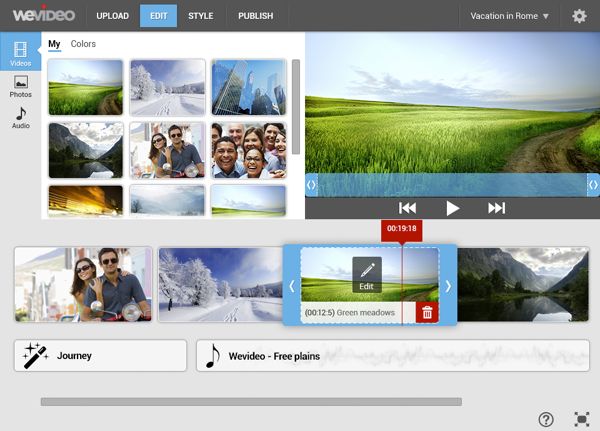Select the Colors tab

coord(83,44)
